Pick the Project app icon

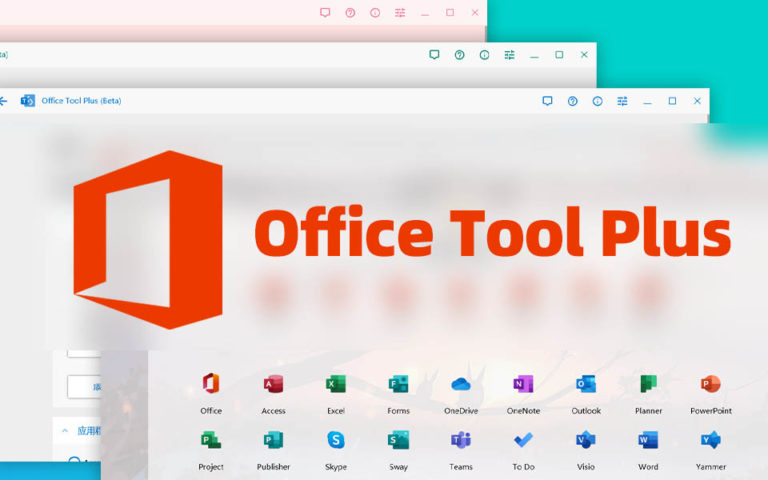tap(211, 440)
